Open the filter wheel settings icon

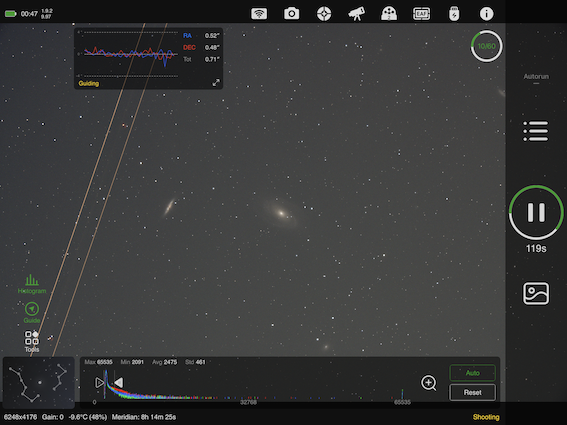coord(389,14)
